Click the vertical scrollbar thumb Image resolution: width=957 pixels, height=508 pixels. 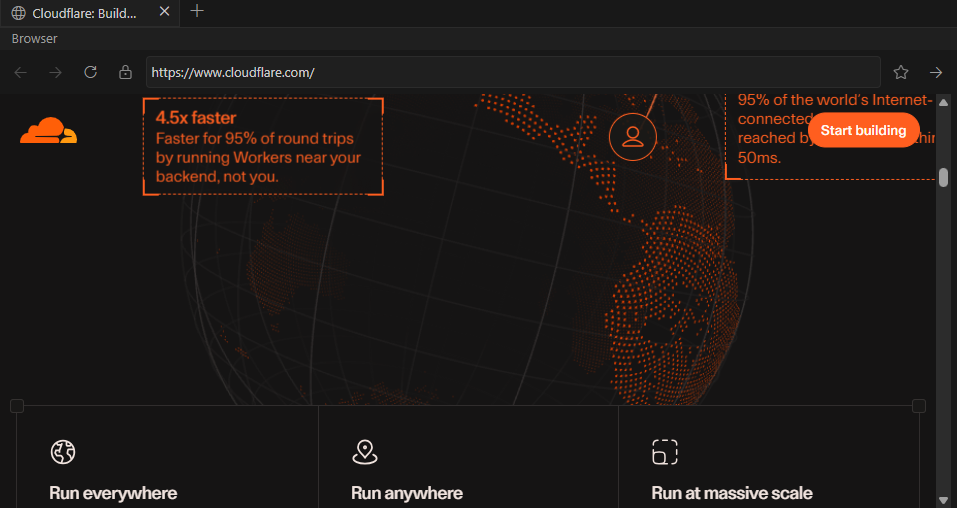(x=944, y=178)
